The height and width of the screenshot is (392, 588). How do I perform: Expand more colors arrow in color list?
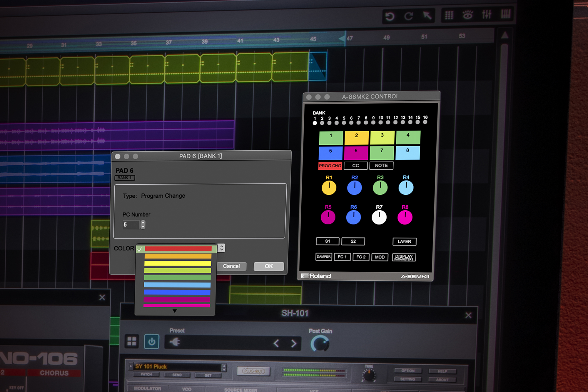click(x=175, y=311)
